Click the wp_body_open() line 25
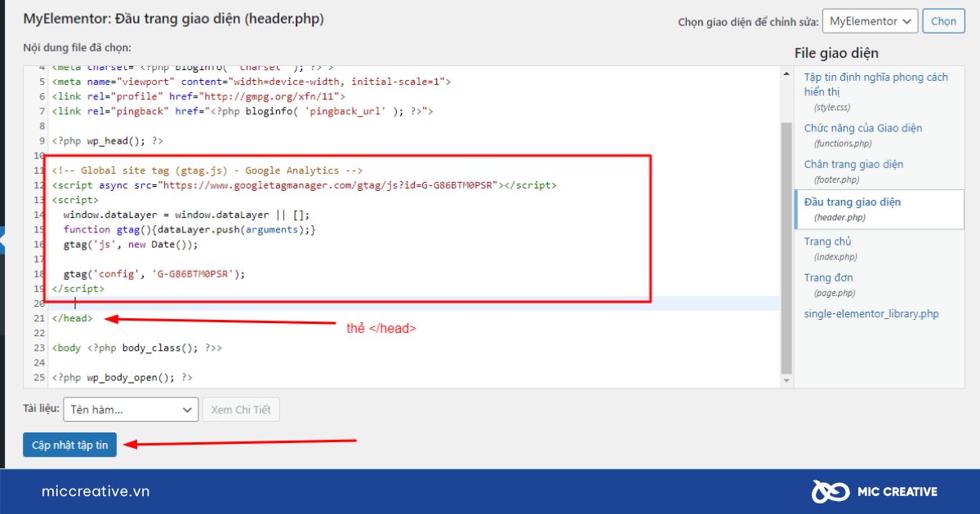The height and width of the screenshot is (514, 980). point(122,378)
